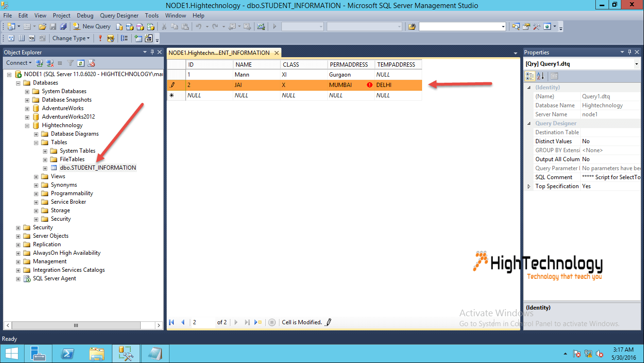Click the Solution Explorer toolbar icon
The height and width of the screenshot is (363, 644).
pyautogui.click(x=516, y=26)
